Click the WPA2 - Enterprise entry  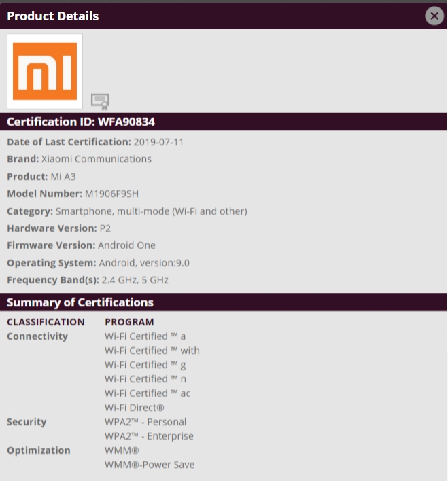click(x=149, y=436)
